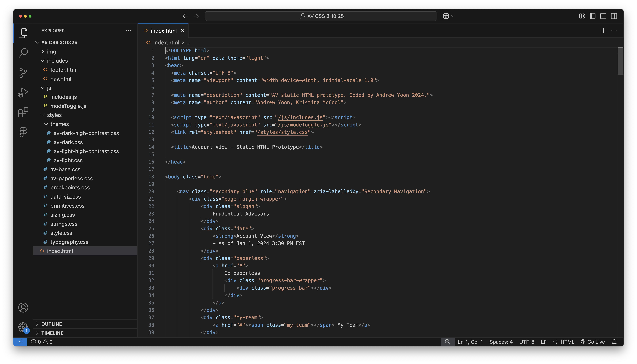Open footer.html file

coord(85,70)
